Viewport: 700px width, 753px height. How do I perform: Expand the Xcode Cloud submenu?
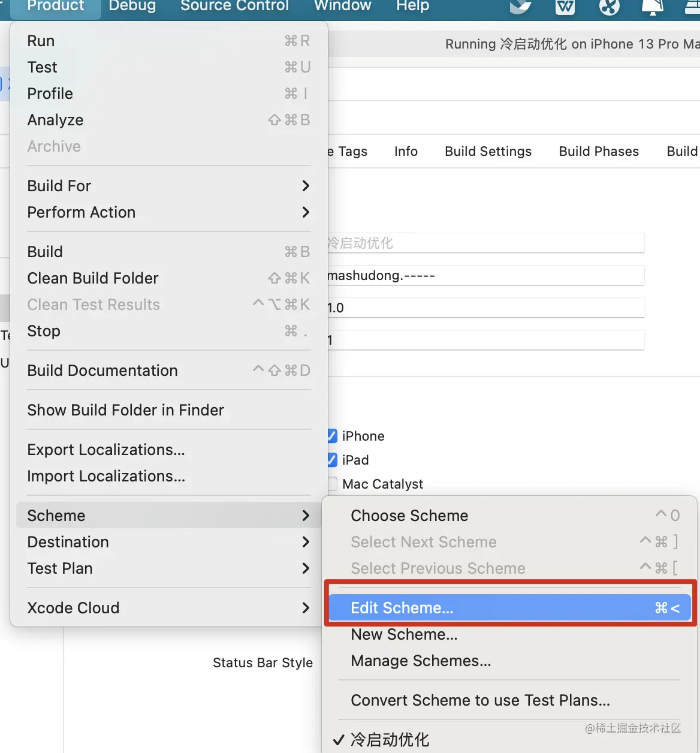pos(169,608)
